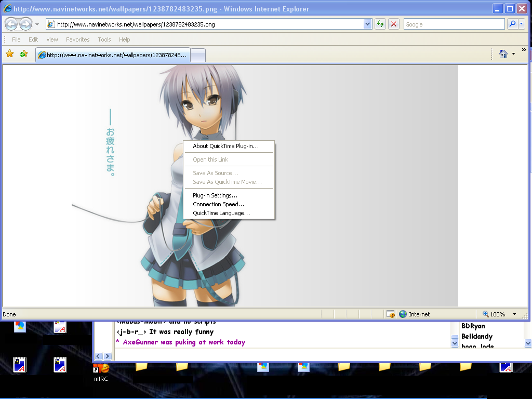
Task: Click the page icon in address bar
Action: [51, 24]
